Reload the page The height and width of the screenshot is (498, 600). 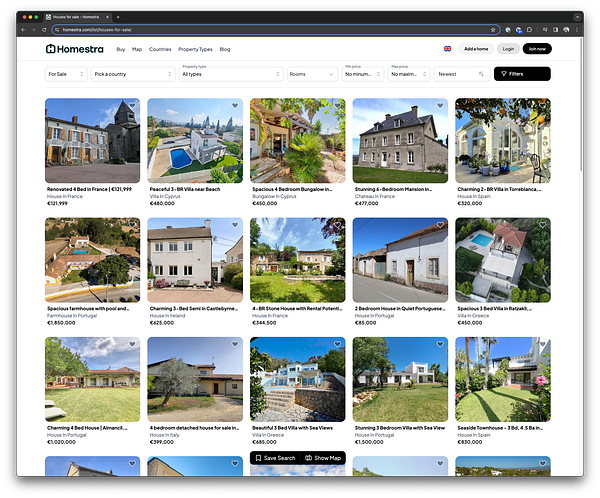point(44,29)
